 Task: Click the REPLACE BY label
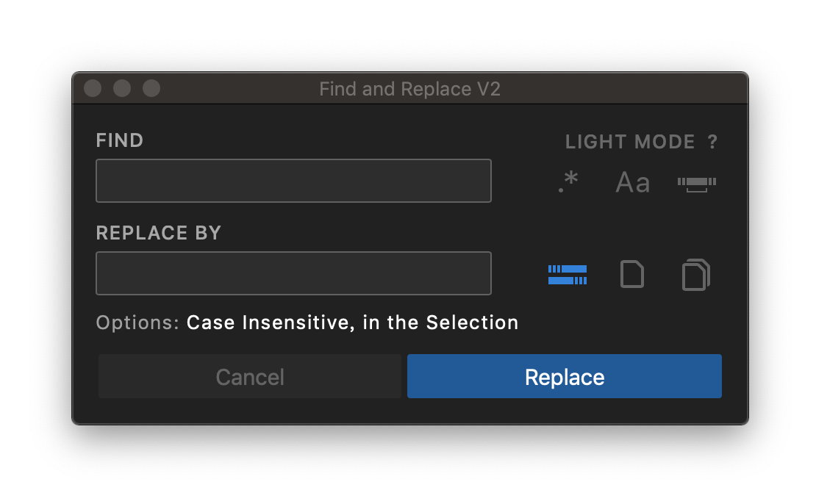[x=159, y=233]
